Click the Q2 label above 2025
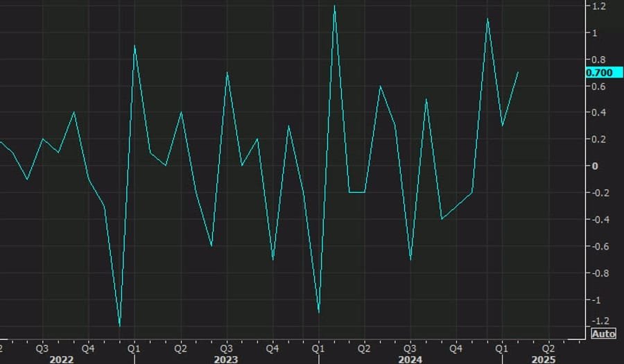Screen dimensions: 624x364 [548, 347]
